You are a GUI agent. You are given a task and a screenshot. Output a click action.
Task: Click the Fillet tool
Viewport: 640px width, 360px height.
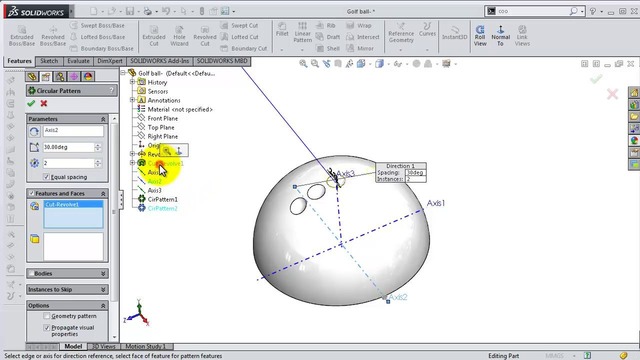(x=282, y=29)
